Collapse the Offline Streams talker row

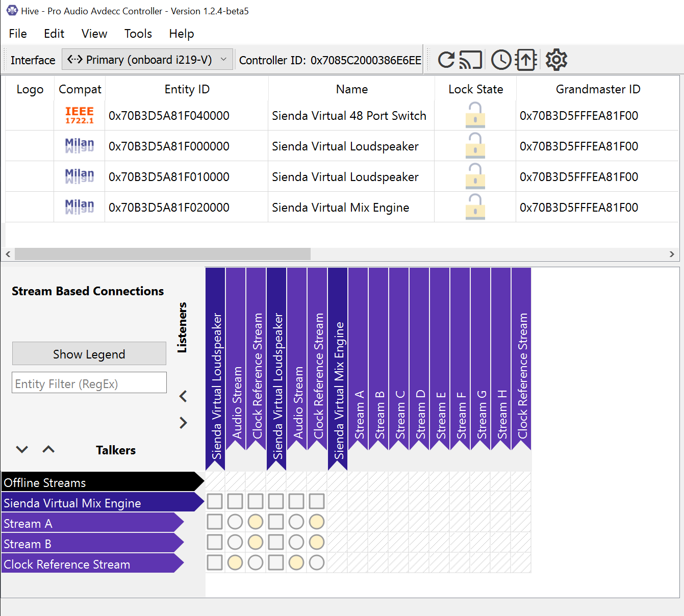point(102,482)
